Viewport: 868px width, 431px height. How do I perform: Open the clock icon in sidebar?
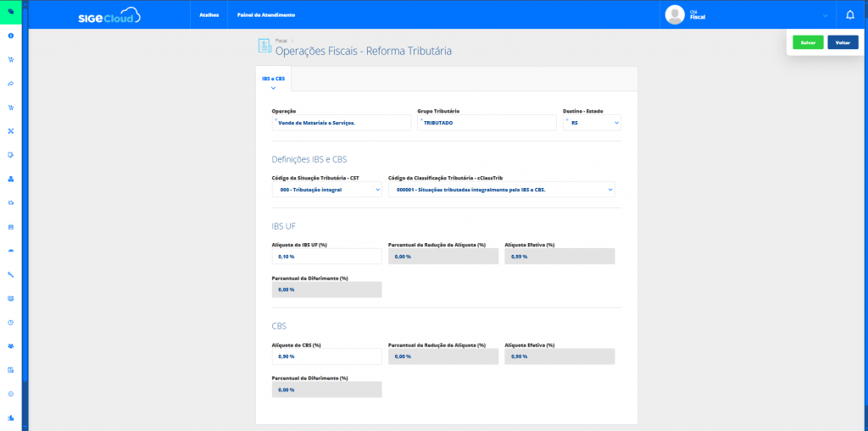coord(11,323)
